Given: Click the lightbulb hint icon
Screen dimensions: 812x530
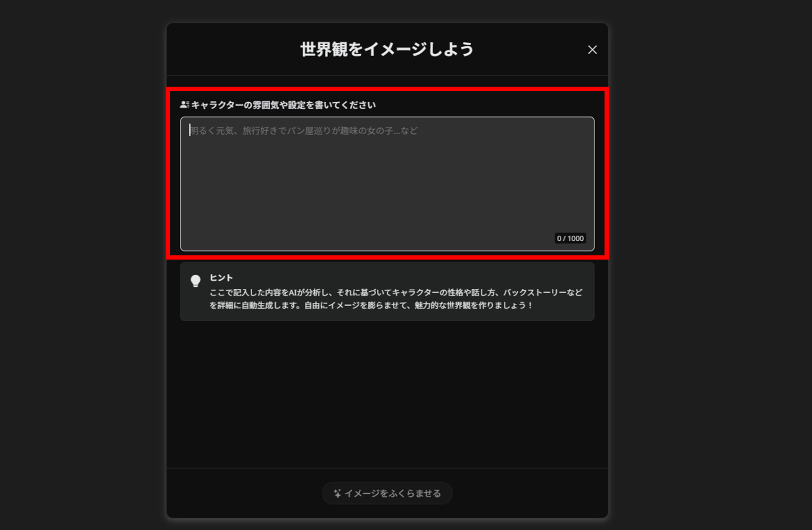Looking at the screenshot, I should 196,281.
